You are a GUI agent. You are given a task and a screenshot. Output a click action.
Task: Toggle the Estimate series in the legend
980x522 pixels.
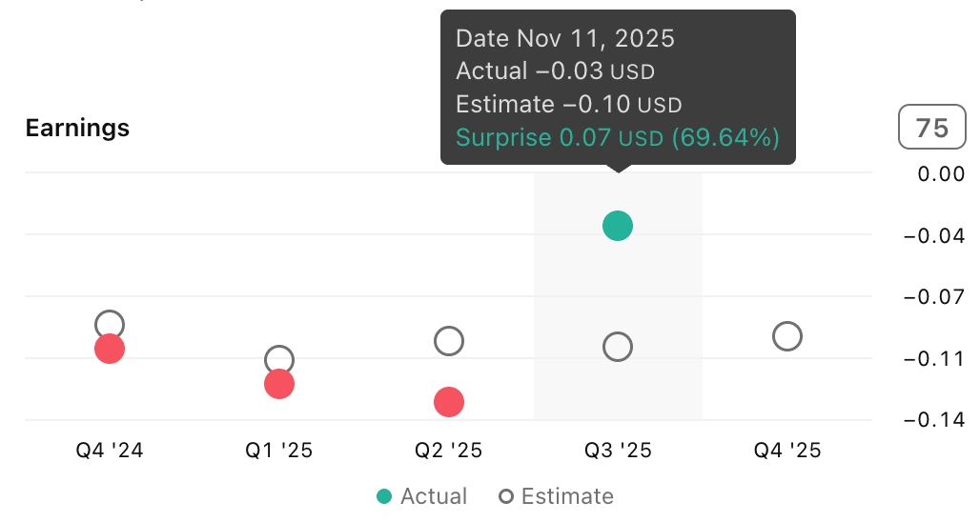pos(557,496)
